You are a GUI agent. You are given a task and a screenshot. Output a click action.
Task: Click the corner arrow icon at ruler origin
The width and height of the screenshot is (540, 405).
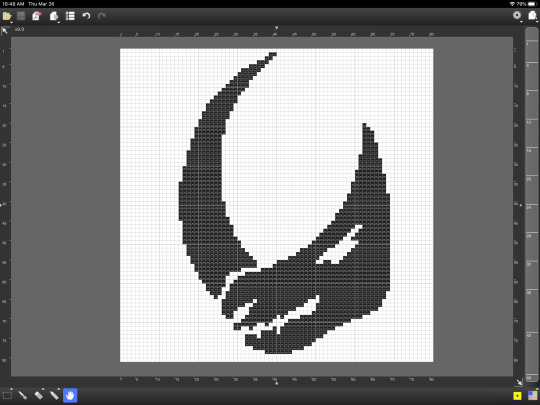(5, 31)
